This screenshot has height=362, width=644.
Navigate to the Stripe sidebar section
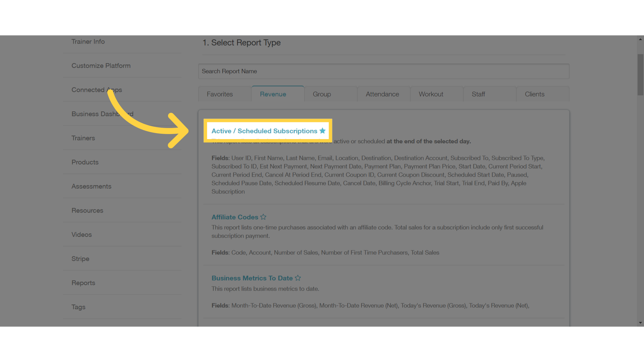coord(80,258)
